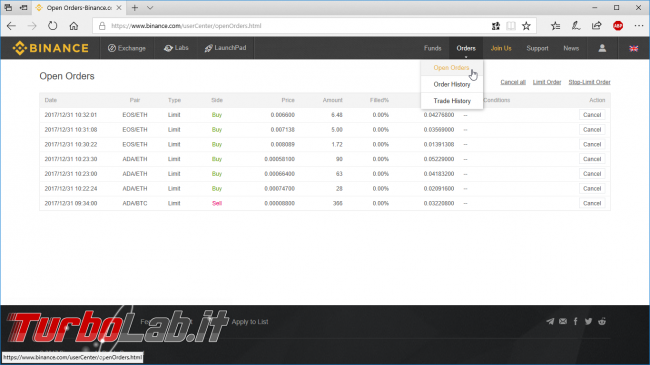
Task: Open browser settings and more menu
Action: click(x=639, y=26)
